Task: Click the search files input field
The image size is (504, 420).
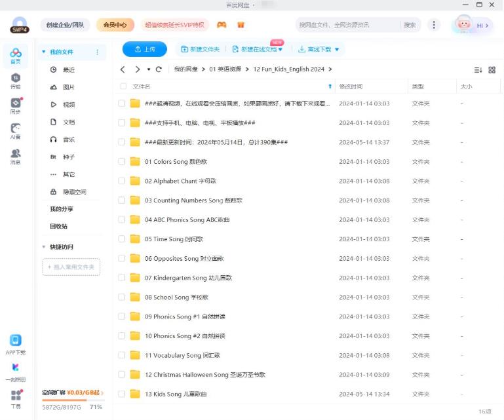Action: pos(349,25)
